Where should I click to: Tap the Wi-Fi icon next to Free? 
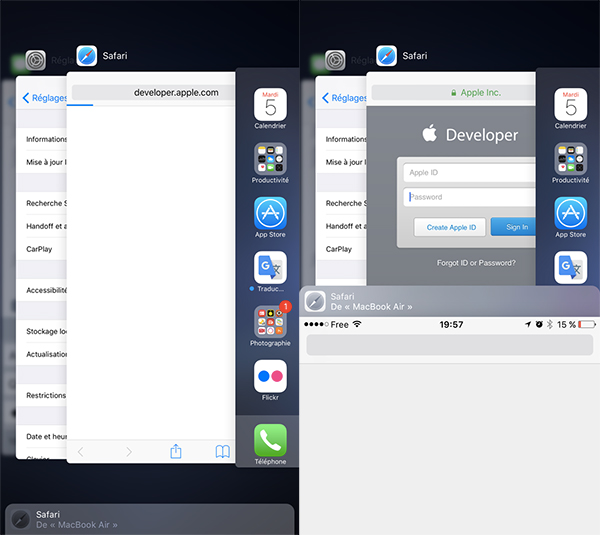tap(357, 325)
